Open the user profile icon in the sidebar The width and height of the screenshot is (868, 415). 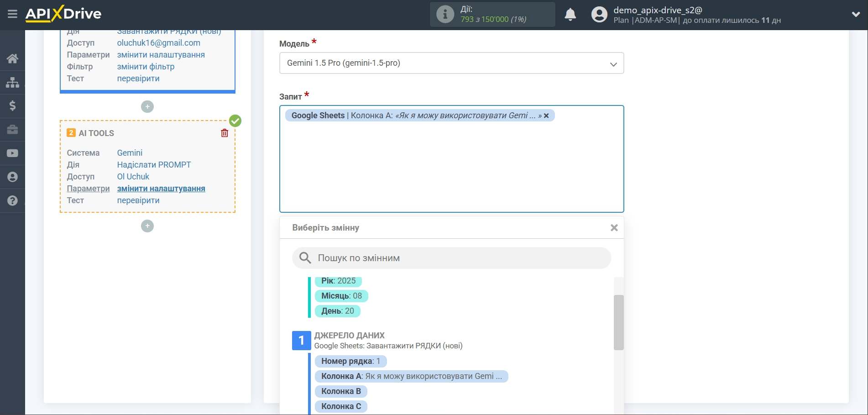12,177
